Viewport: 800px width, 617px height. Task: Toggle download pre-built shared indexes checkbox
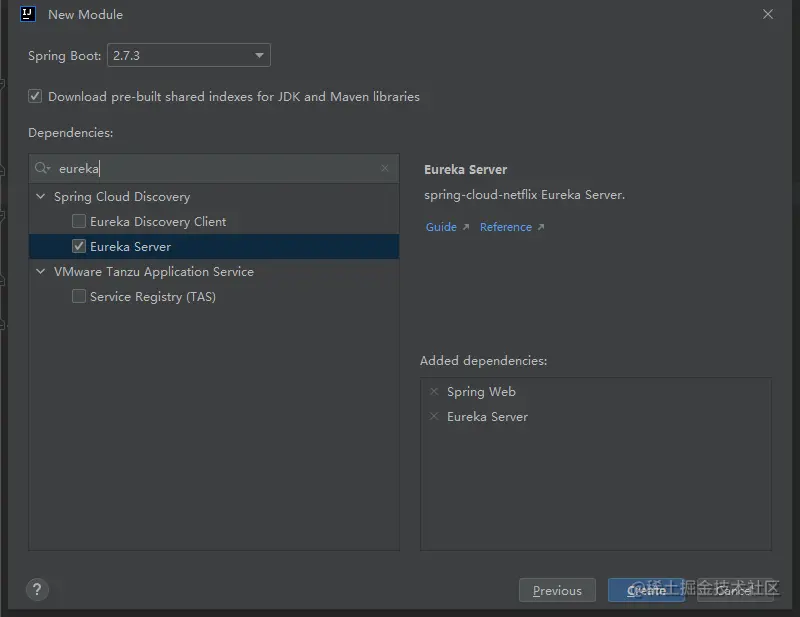35,96
